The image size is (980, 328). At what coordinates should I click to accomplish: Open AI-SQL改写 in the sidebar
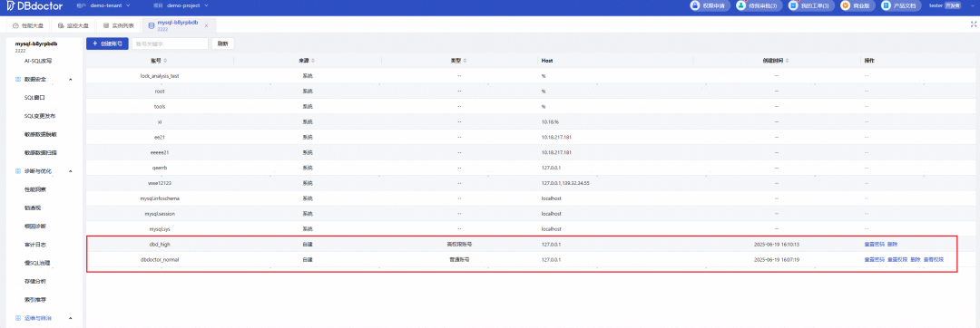pyautogui.click(x=37, y=61)
